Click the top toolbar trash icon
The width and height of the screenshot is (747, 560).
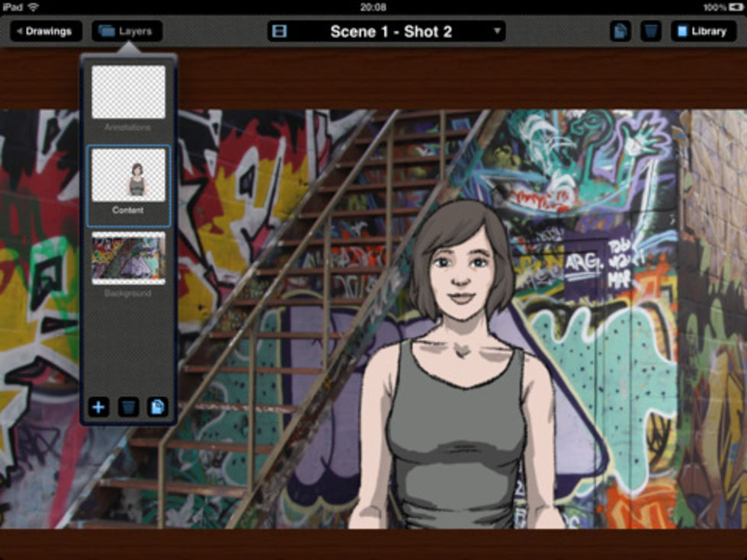point(650,31)
